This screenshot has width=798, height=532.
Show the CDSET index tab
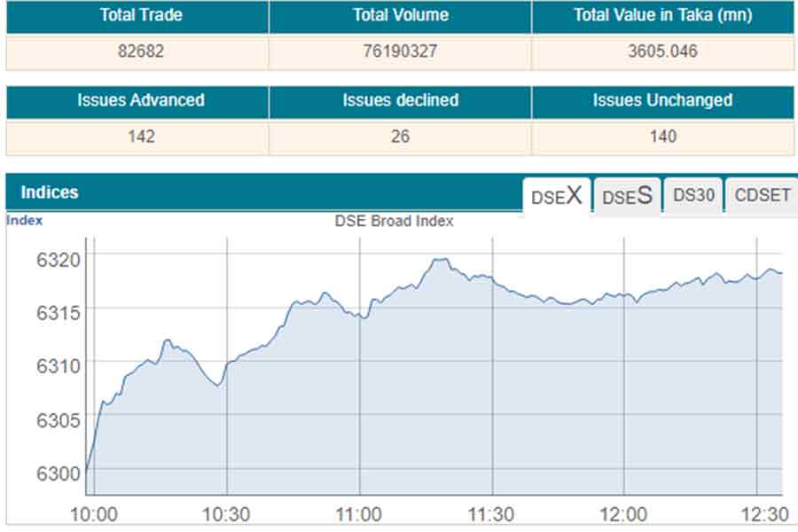(x=762, y=196)
